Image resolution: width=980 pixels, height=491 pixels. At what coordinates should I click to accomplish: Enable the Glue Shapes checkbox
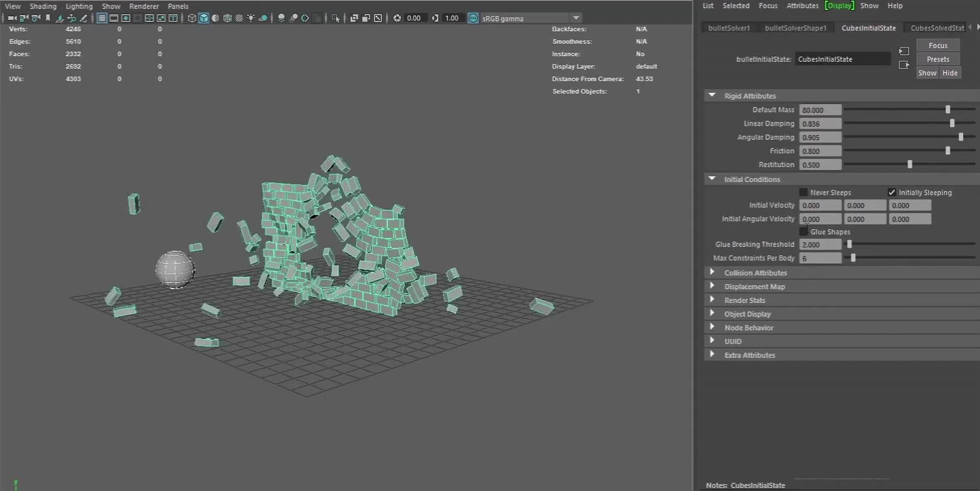(x=803, y=232)
